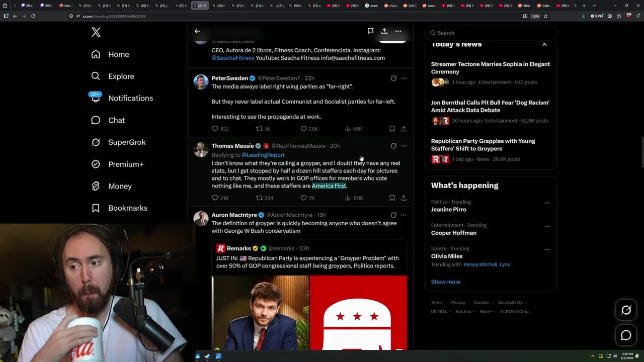Open more options for Cooper Hoffman trend
This screenshot has height=362, width=644.
(x=547, y=226)
